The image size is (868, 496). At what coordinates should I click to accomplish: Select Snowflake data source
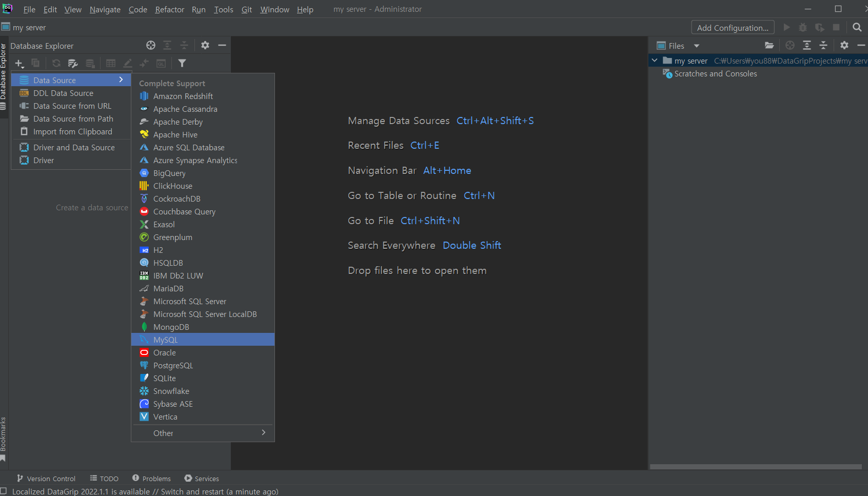(x=203, y=391)
